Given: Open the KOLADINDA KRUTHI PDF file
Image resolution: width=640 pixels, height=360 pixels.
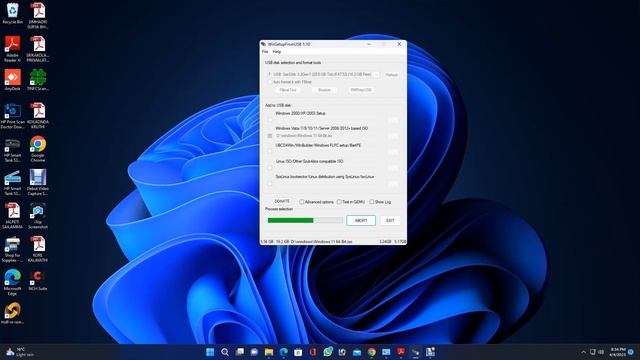Looking at the screenshot, I should coord(38,116).
